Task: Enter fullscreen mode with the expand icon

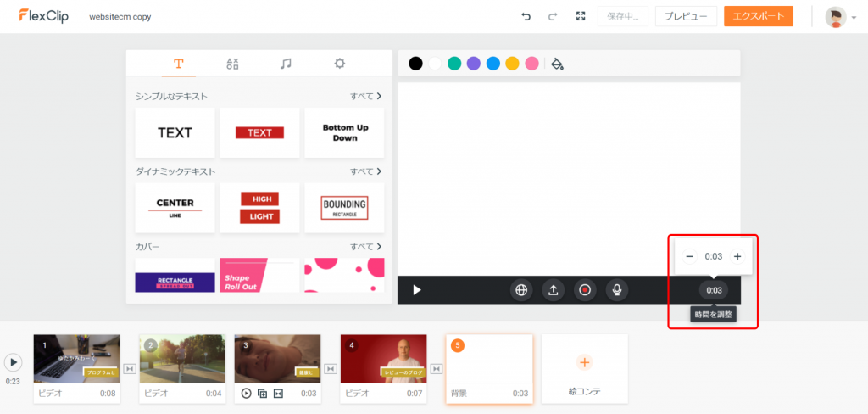Action: 581,16
